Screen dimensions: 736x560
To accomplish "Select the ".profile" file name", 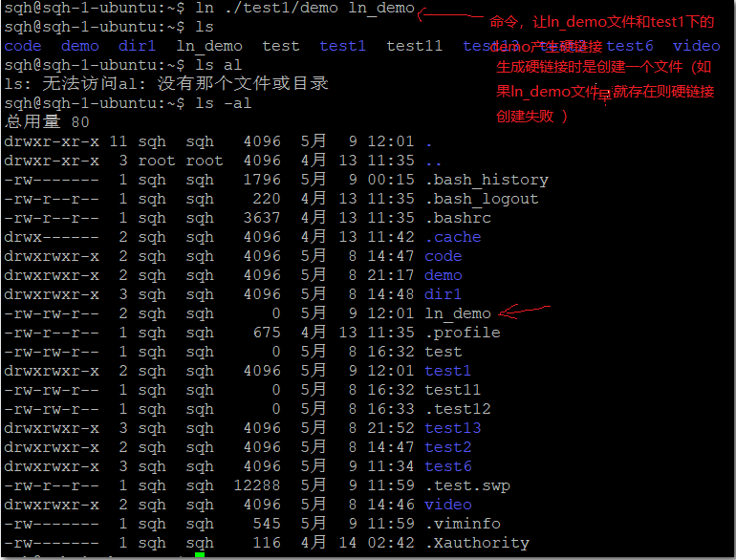I will coord(463,333).
